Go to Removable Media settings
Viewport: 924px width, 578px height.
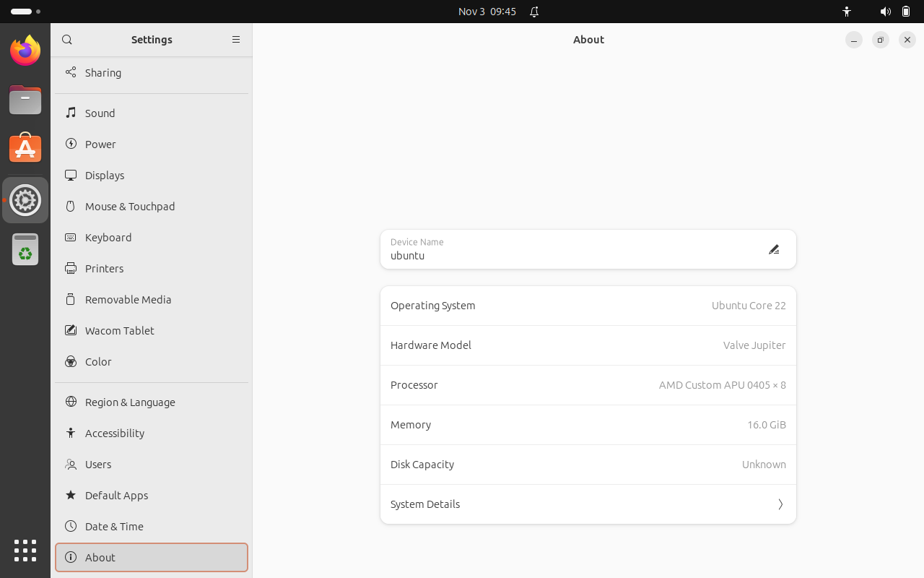152,299
